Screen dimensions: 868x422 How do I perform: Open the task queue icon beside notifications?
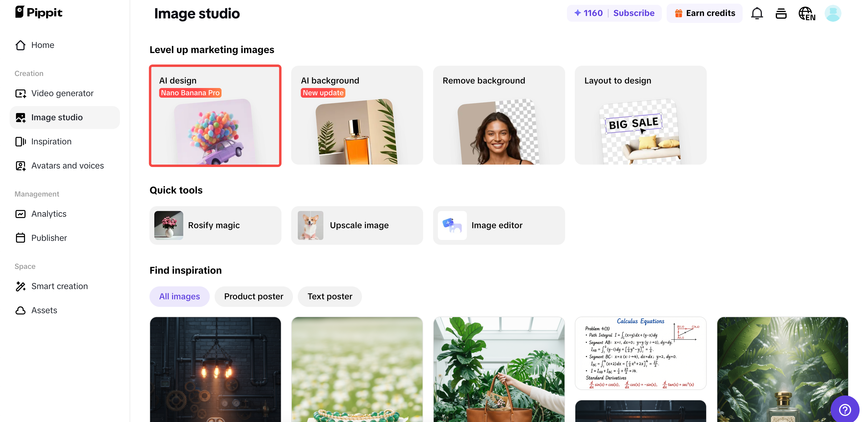tap(781, 13)
